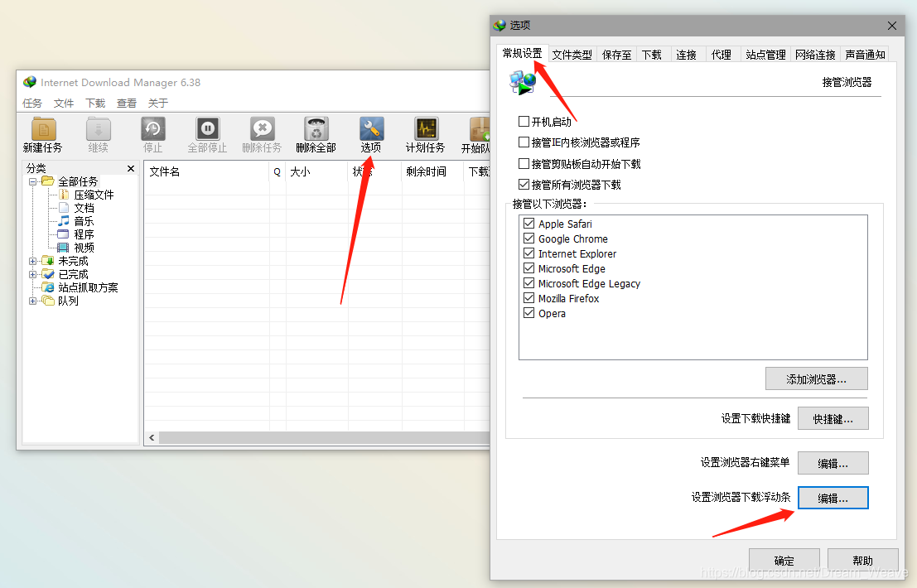Switch to the 连接 tab
Image resolution: width=917 pixels, height=588 pixels.
click(687, 55)
